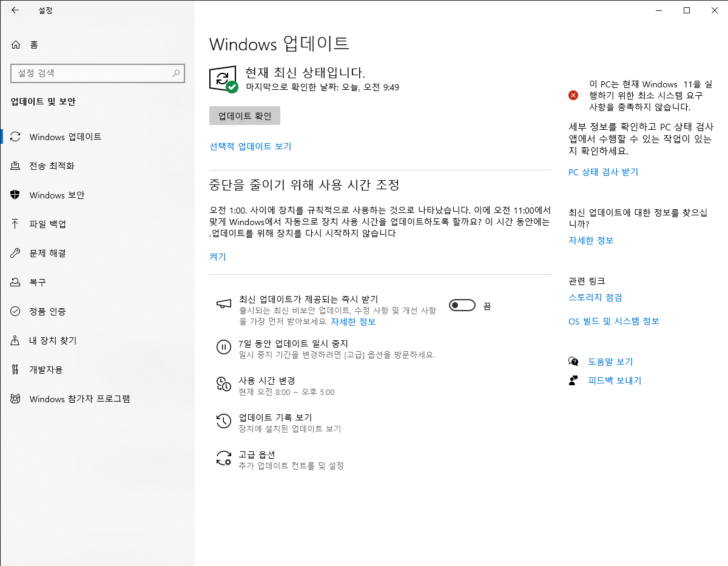Click the 업데이트 및 보안 sidebar heading
728x566 pixels.
click(x=43, y=101)
